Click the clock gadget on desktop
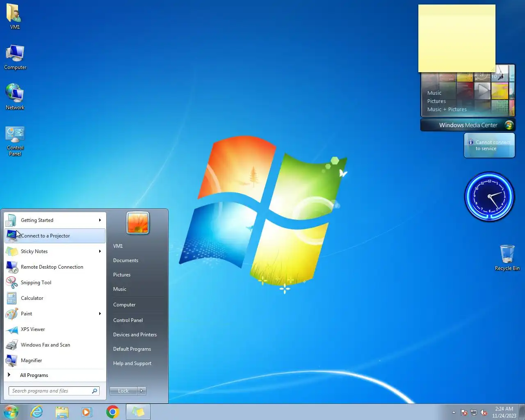 (489, 196)
